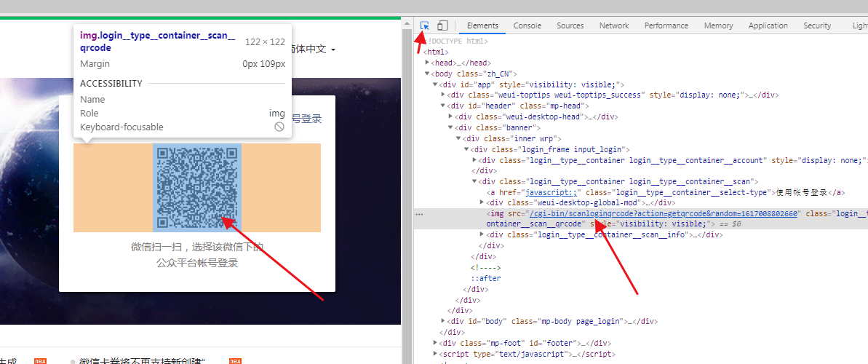This screenshot has width=868, height=364.
Task: Toggle the device toolbar icon
Action: click(x=442, y=25)
